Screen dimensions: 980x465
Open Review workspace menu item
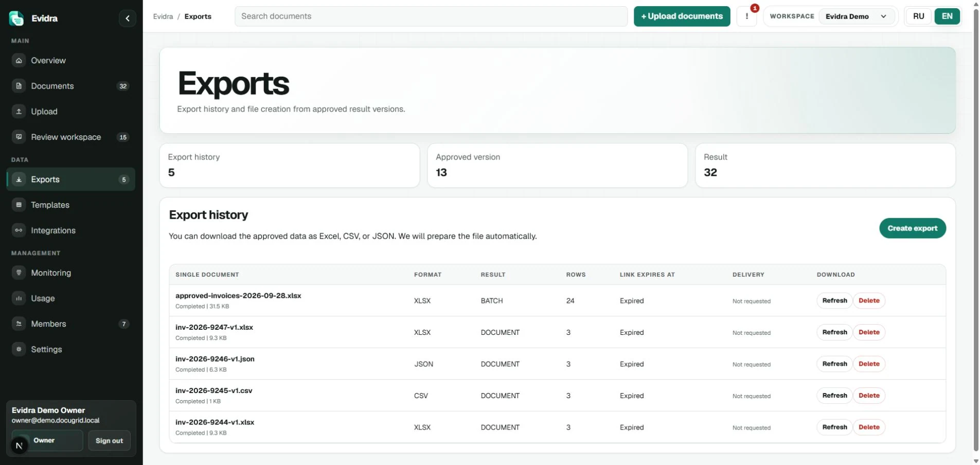71,137
